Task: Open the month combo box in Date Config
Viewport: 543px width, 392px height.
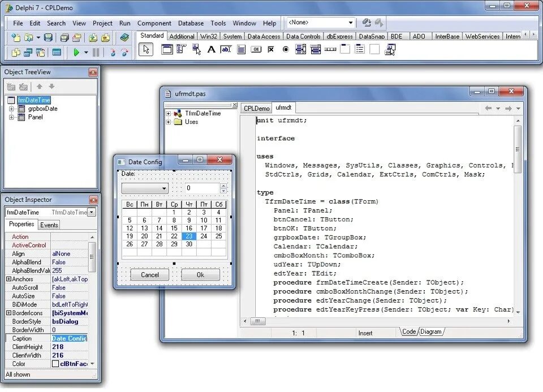Action: coord(145,188)
